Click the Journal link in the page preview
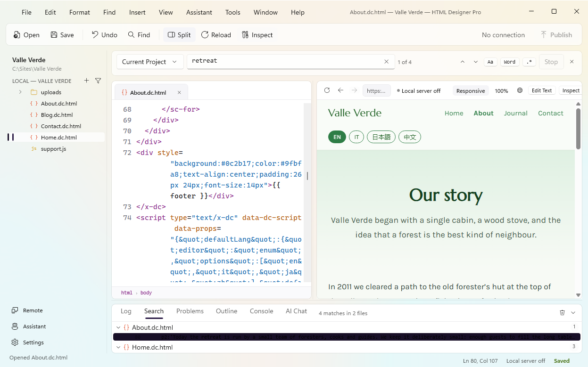588x367 pixels. tap(515, 113)
